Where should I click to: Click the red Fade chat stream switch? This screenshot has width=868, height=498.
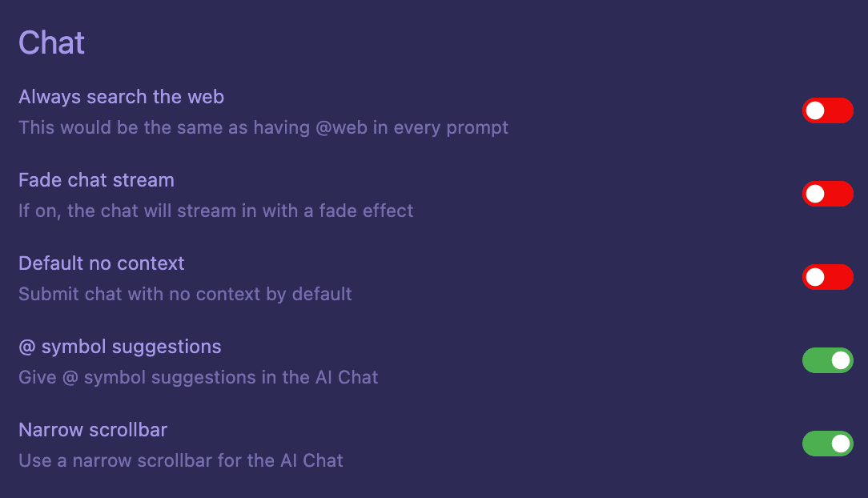[827, 194]
